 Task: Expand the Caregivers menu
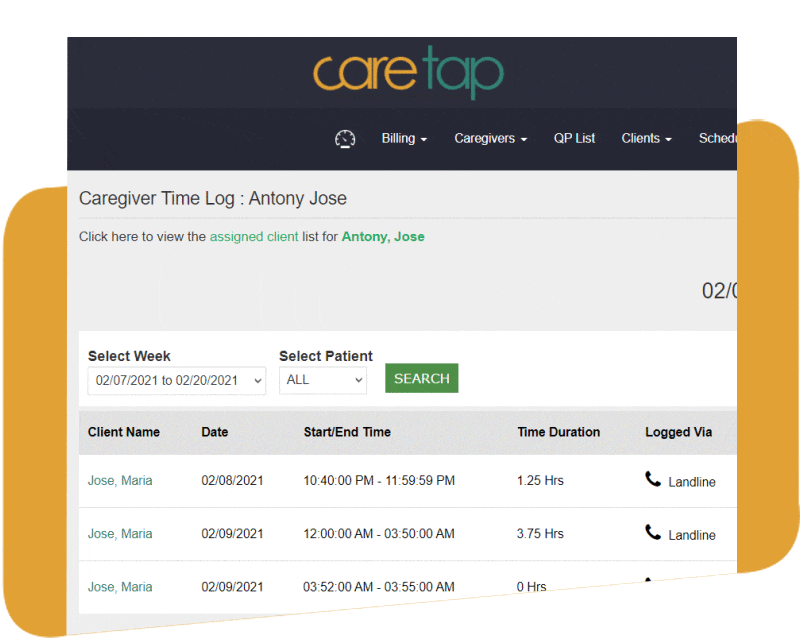pyautogui.click(x=490, y=139)
